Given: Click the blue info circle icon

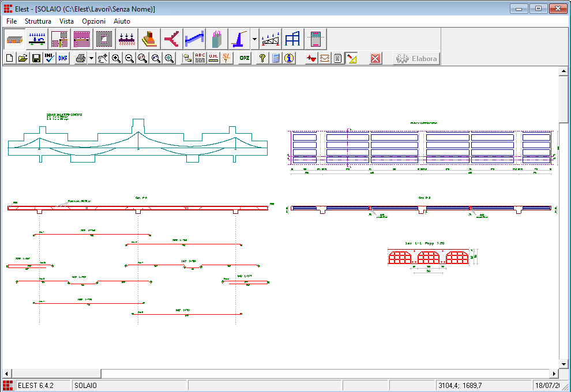Looking at the screenshot, I should pos(289,58).
